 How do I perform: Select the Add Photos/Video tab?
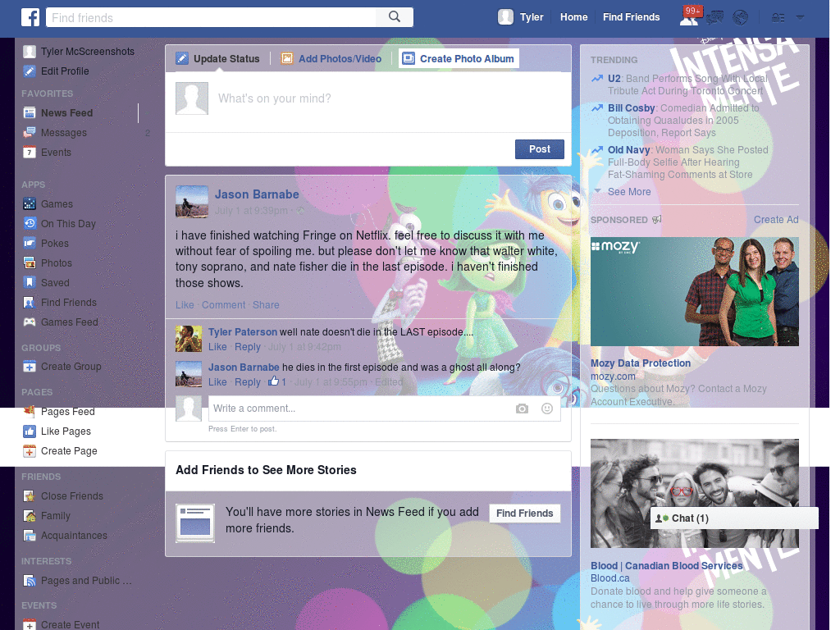coord(331,59)
